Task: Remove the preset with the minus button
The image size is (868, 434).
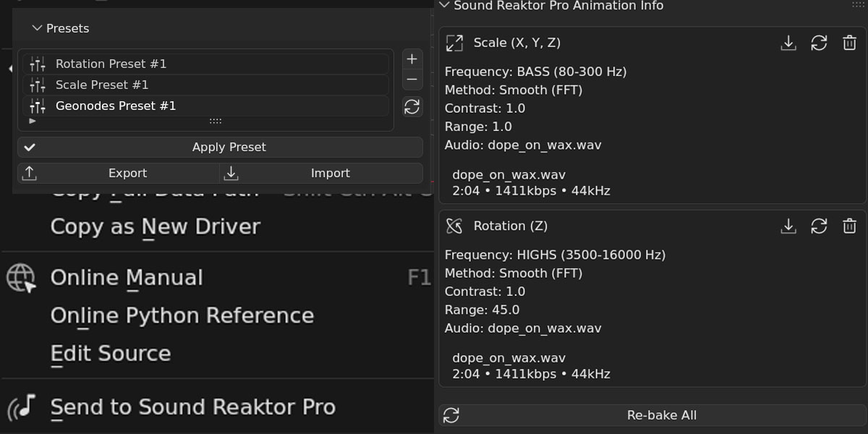Action: click(x=412, y=79)
